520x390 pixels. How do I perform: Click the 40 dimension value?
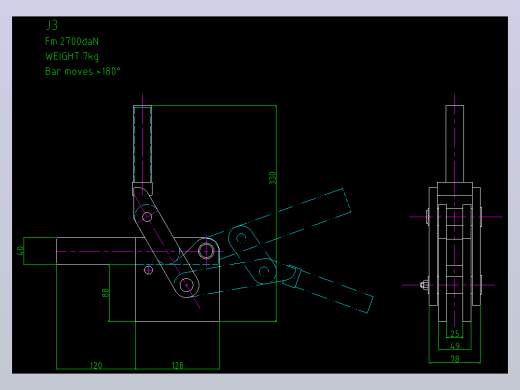click(20, 251)
